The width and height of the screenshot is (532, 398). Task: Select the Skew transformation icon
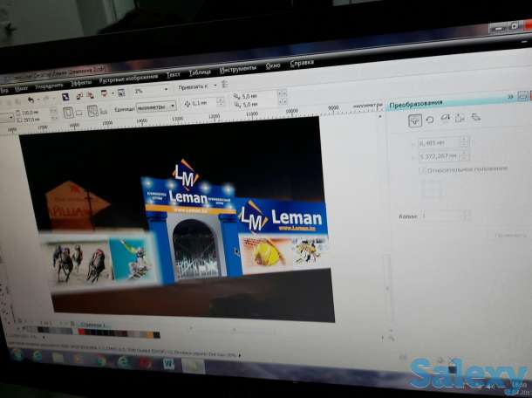(476, 117)
